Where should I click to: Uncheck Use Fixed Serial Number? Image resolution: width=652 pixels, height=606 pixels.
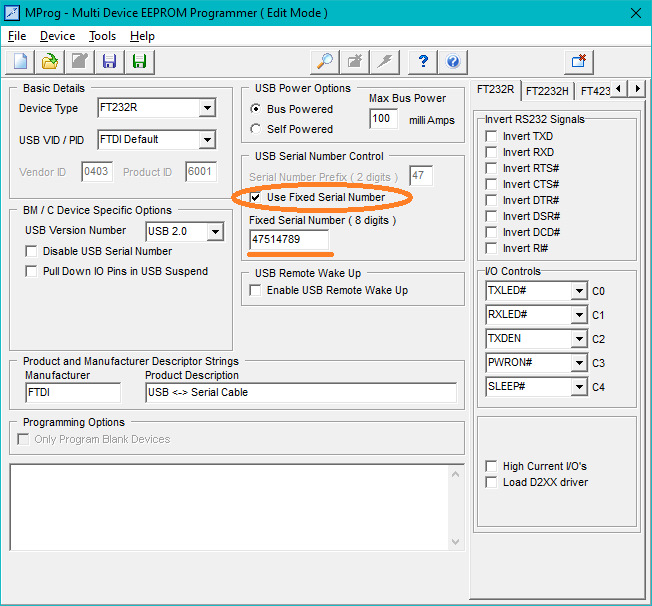tap(255, 197)
